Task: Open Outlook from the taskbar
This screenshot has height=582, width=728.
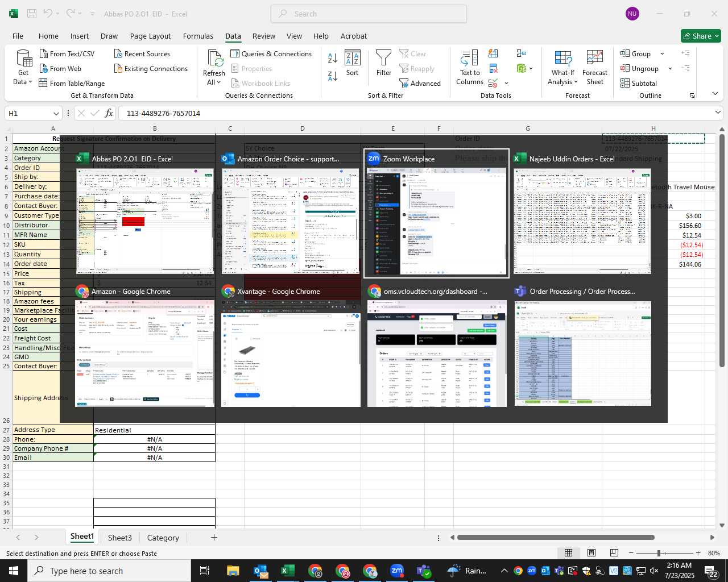Action: click(260, 571)
